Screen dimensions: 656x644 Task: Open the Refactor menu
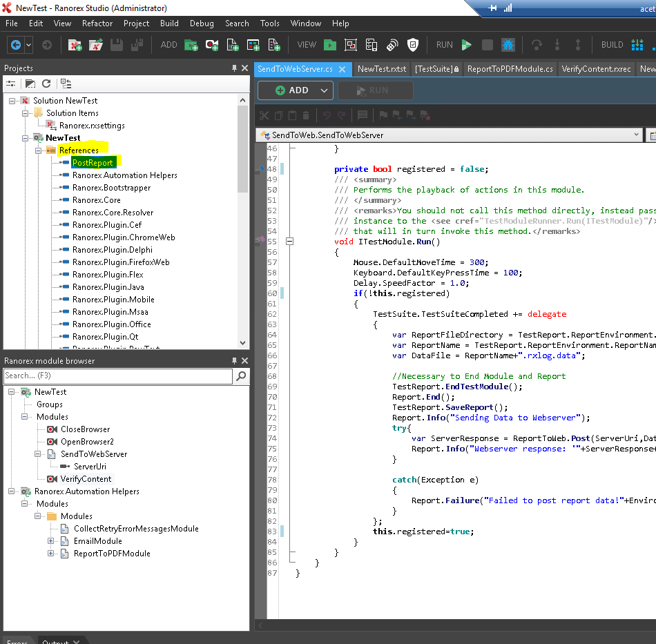[x=97, y=23]
